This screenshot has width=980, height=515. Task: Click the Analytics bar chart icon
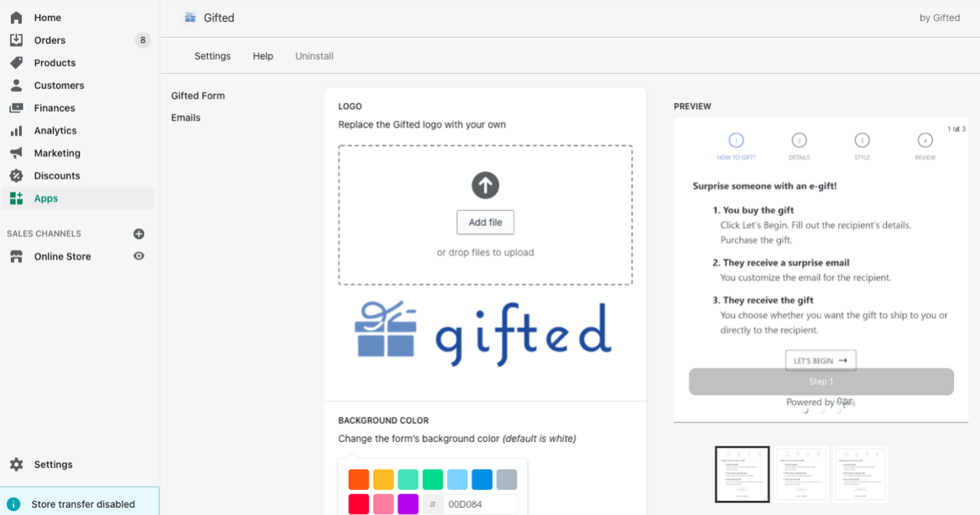pos(16,131)
